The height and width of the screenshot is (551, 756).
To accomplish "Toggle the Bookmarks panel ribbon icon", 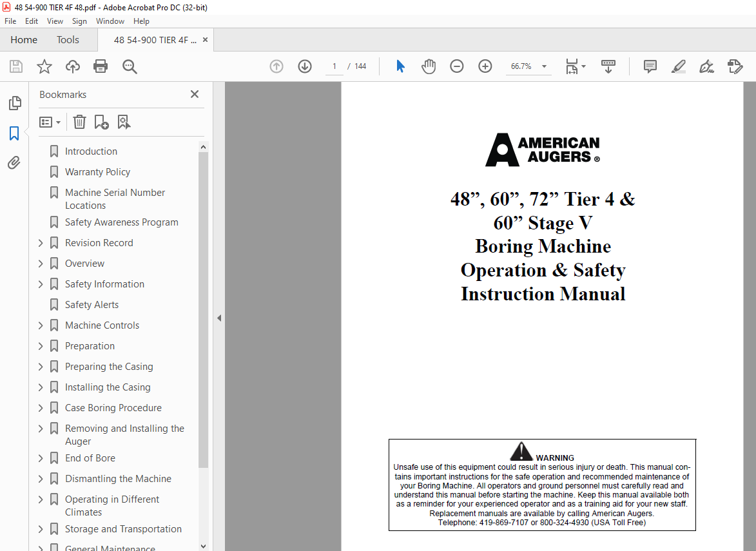I will (14, 133).
